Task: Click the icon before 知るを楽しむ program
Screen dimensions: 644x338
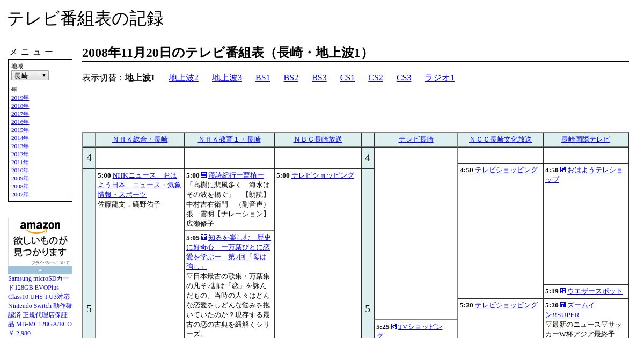Action: [204, 237]
